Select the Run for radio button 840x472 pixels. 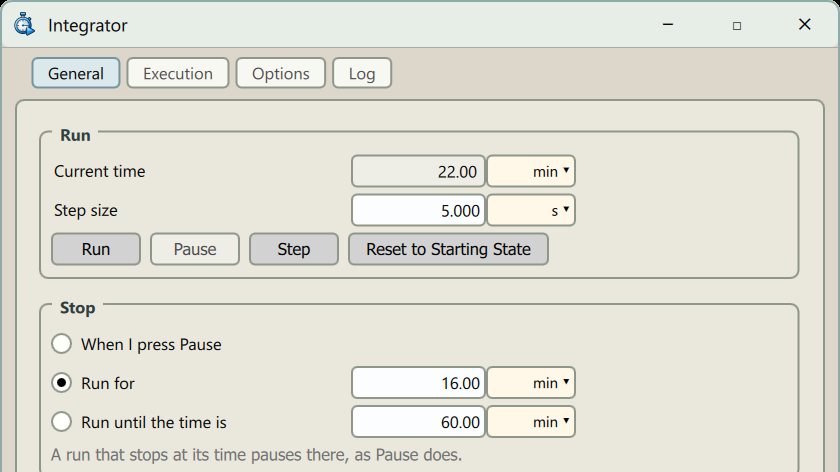(x=62, y=383)
